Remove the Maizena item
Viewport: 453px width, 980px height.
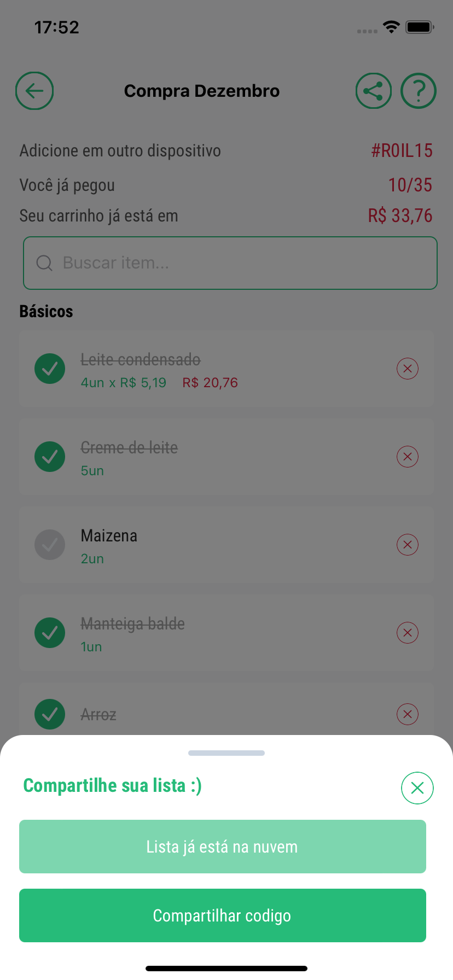point(408,545)
